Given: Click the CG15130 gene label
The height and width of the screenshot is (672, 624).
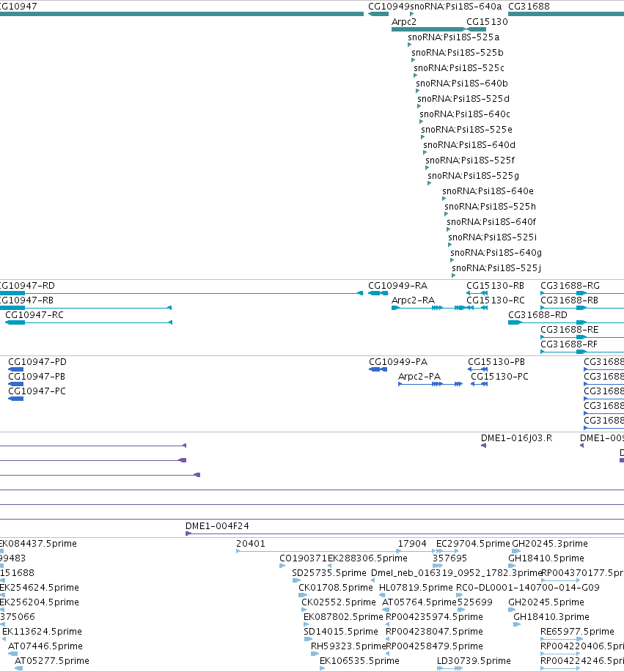Looking at the screenshot, I should 487,22.
